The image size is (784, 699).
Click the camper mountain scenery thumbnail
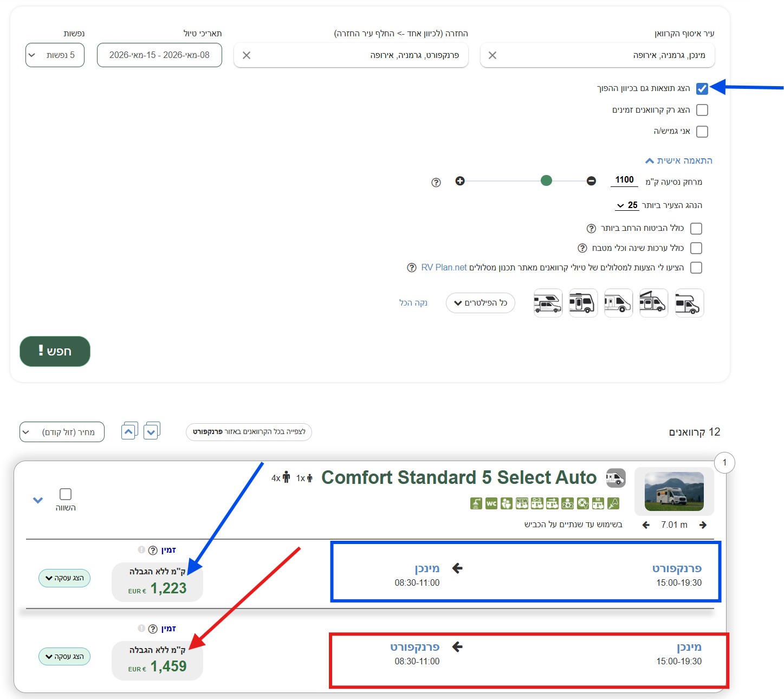(x=673, y=491)
